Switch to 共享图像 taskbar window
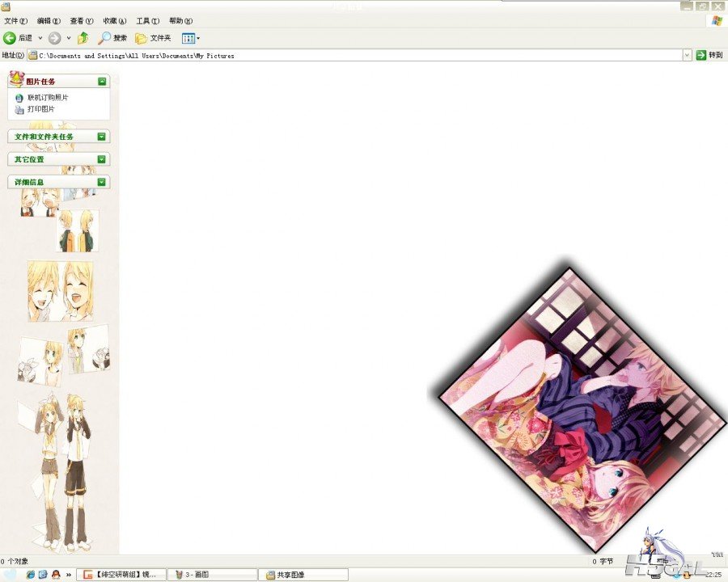Image resolution: width=728 pixels, height=582 pixels. [303, 575]
